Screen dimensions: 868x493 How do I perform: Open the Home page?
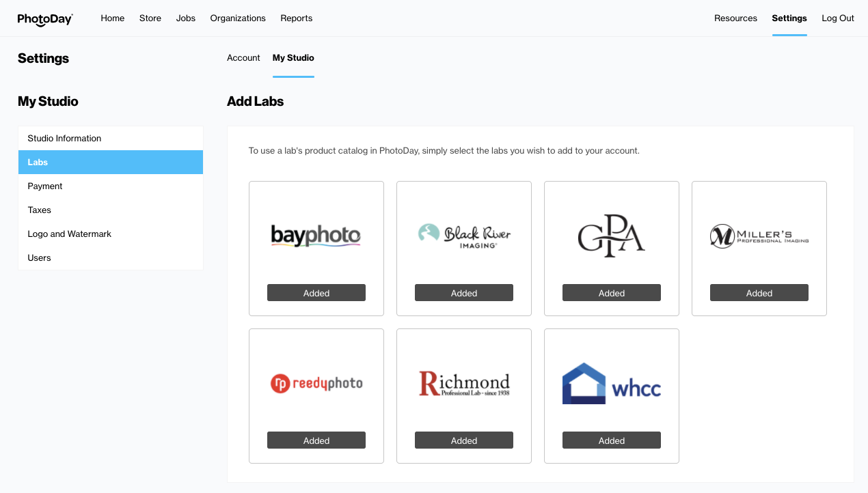click(x=113, y=18)
